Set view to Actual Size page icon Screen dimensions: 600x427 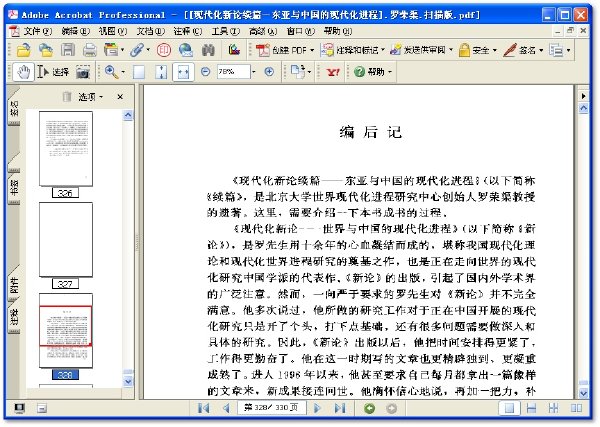[x=139, y=72]
